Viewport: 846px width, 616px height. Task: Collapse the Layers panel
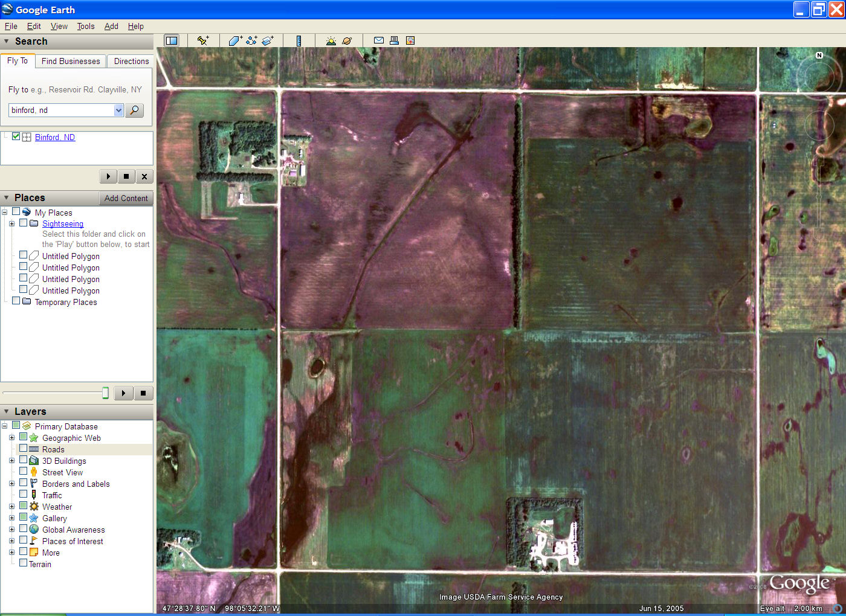(x=7, y=411)
